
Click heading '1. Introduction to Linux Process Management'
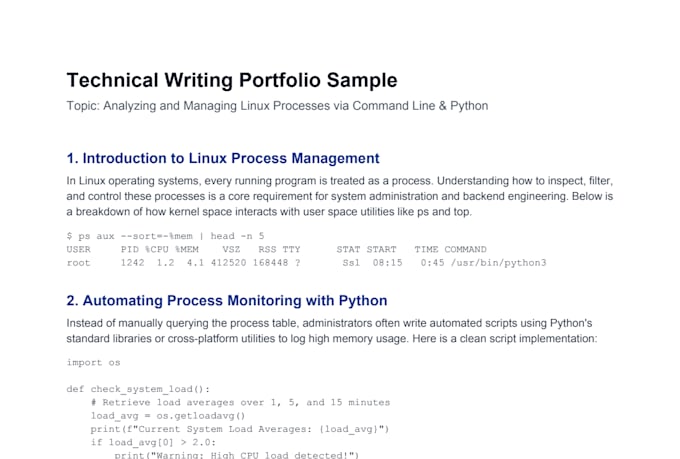click(x=223, y=158)
